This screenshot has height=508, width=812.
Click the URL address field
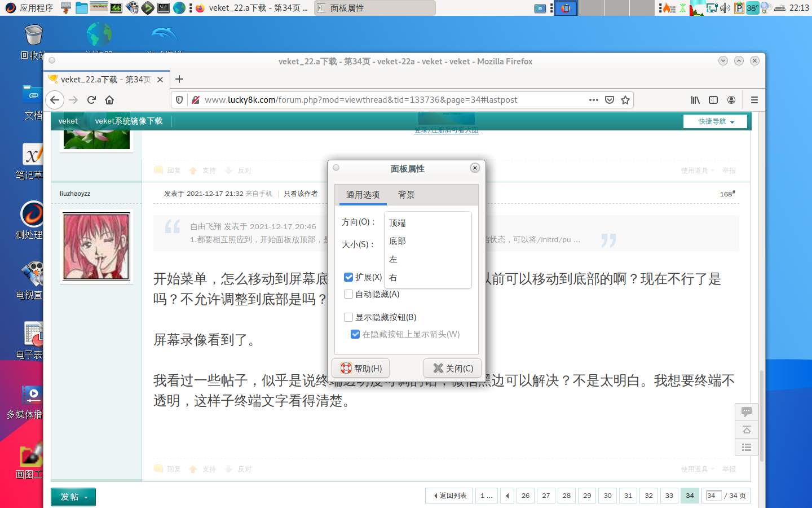tap(394, 100)
